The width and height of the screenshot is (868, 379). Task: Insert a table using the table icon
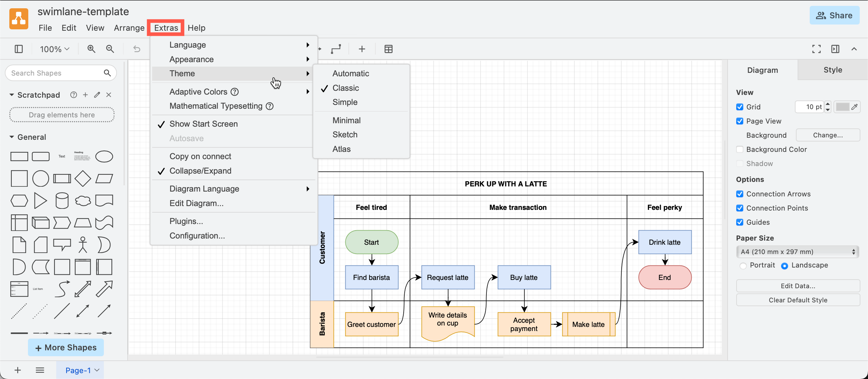pyautogui.click(x=388, y=49)
